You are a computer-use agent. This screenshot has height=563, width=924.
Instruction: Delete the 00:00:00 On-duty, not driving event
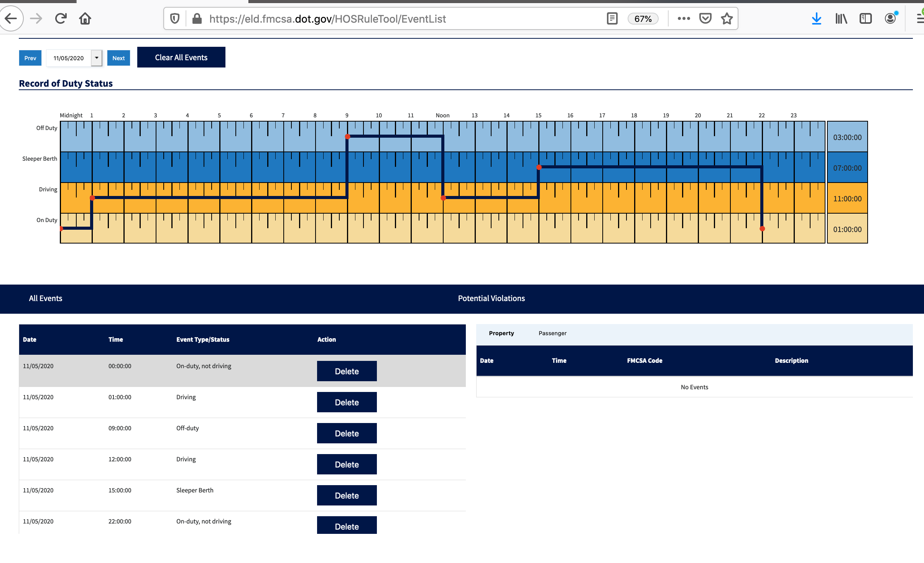click(347, 371)
